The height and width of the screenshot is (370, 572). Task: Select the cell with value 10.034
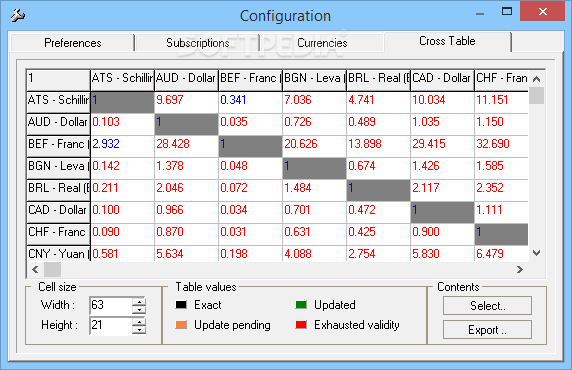point(442,102)
